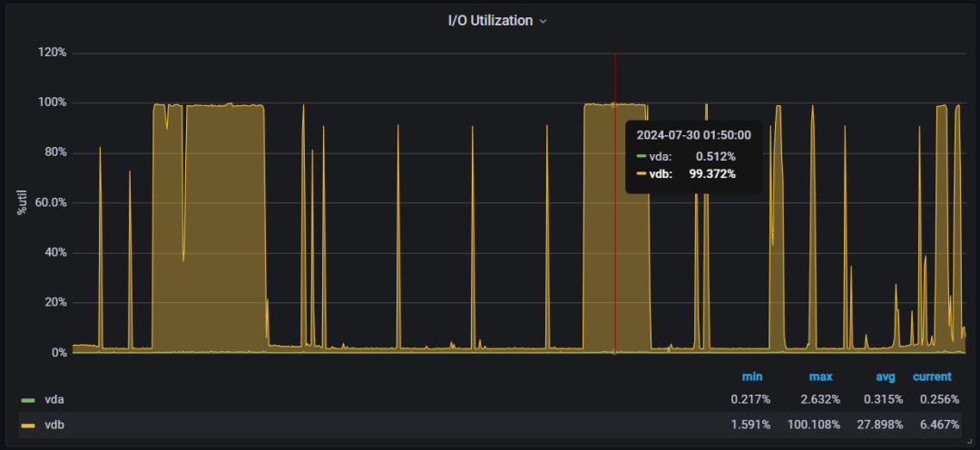
Task: Open the vdb yellow color swatch
Action: click(28, 426)
